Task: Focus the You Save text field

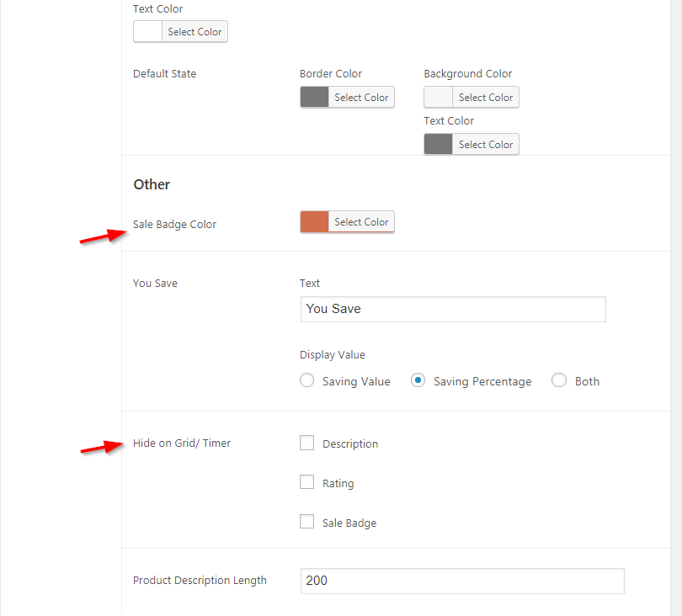Action: click(453, 309)
